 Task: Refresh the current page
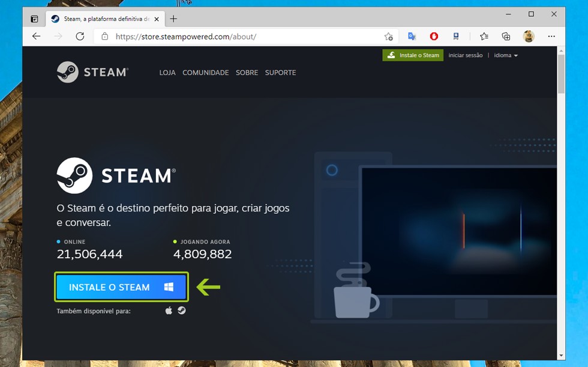pyautogui.click(x=80, y=36)
